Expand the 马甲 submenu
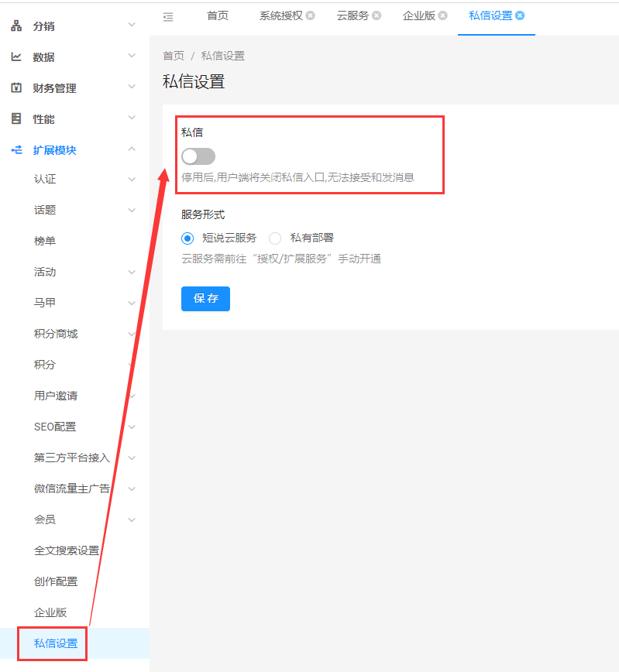The width and height of the screenshot is (619, 672). (132, 303)
